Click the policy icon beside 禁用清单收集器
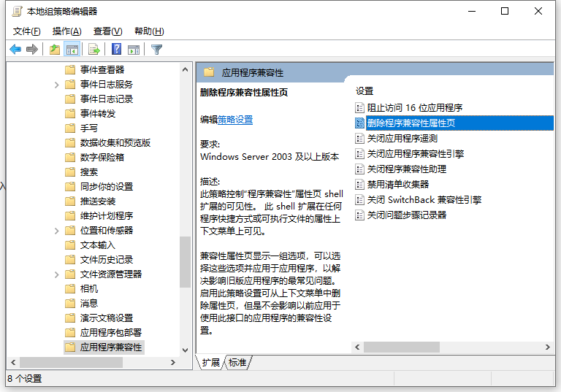Image resolution: width=561 pixels, height=392 pixels. (359, 185)
